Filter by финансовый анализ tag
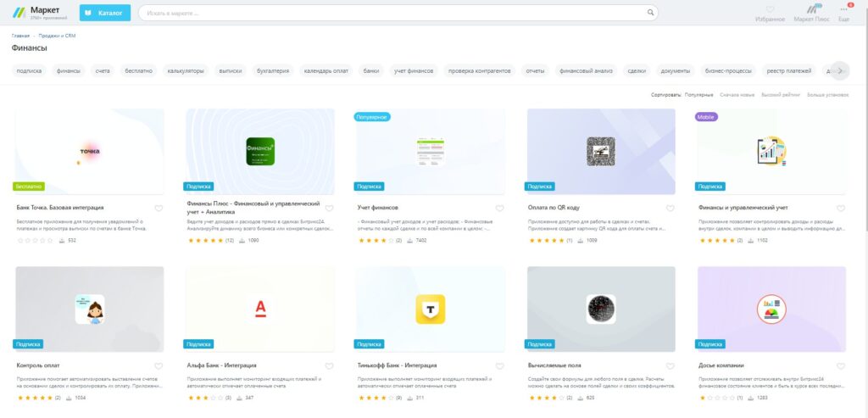868x418 pixels. click(x=587, y=71)
